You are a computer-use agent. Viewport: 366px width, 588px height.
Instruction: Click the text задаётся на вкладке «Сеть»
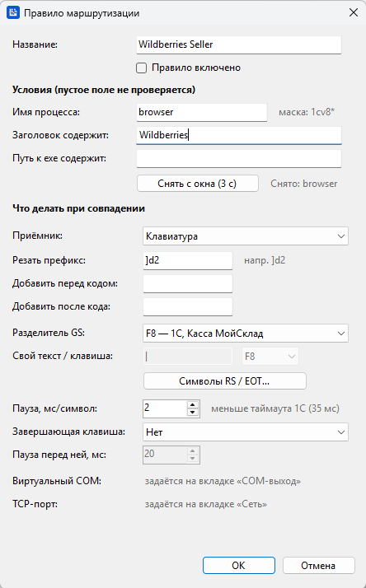pos(206,504)
